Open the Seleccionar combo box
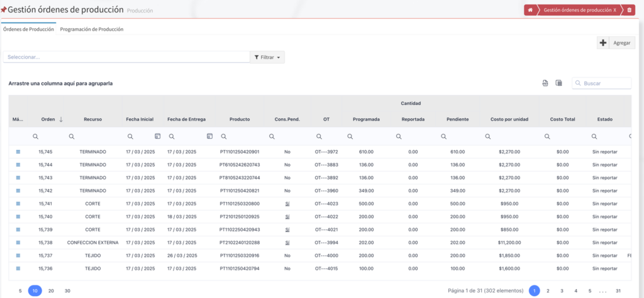The width and height of the screenshot is (644, 298). click(126, 57)
